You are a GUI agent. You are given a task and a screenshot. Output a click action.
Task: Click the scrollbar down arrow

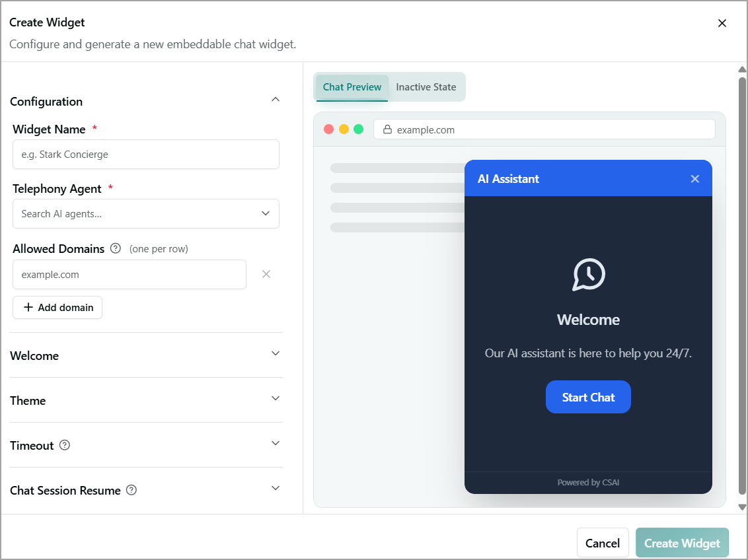click(x=742, y=507)
